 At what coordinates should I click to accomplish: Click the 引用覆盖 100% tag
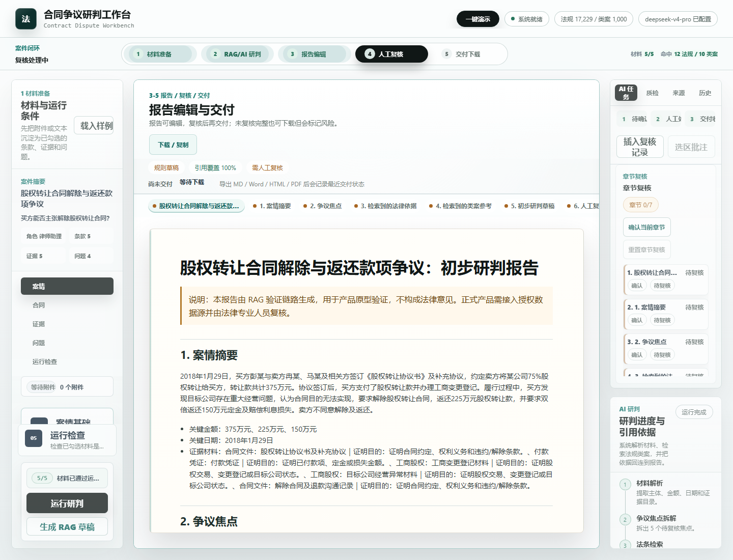(x=215, y=167)
